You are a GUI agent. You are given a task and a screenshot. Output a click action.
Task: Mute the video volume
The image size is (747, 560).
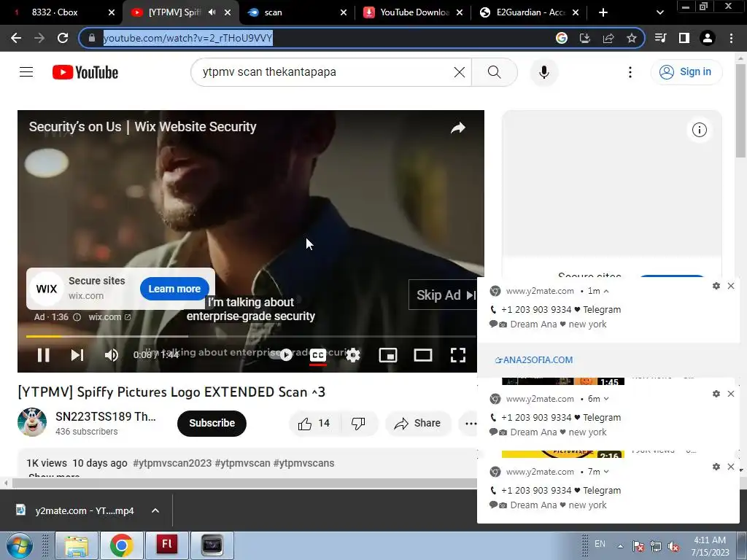pyautogui.click(x=112, y=355)
